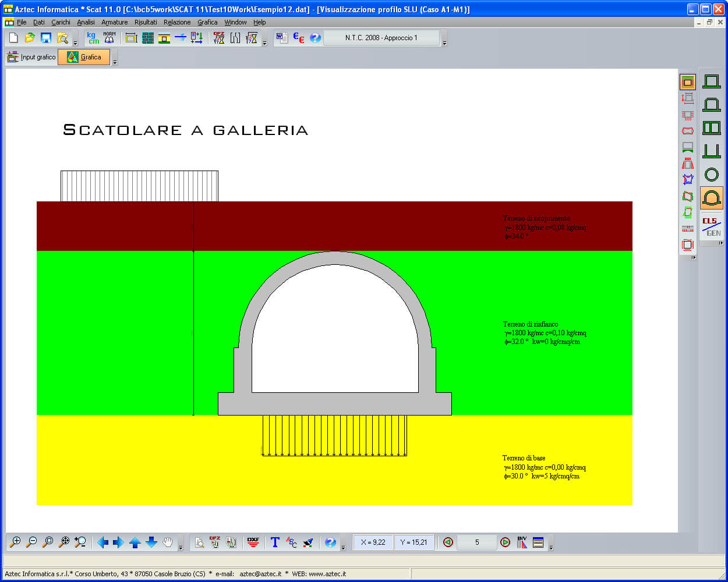Select the double-cell box section icon
This screenshot has height=582, width=728.
tap(711, 128)
